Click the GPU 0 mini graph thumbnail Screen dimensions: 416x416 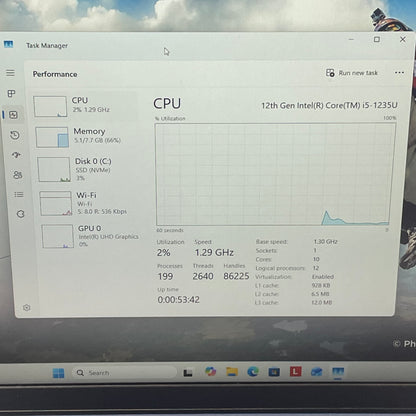tap(58, 236)
